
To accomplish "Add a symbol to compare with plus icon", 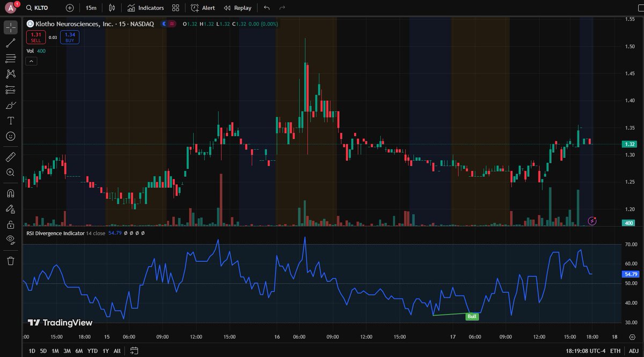I will (70, 8).
